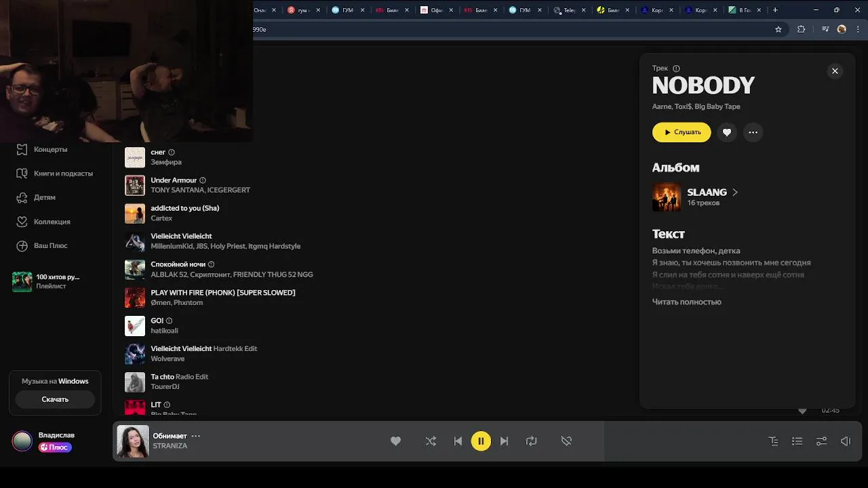
Task: Like the playing track Обнимает
Action: 395,441
